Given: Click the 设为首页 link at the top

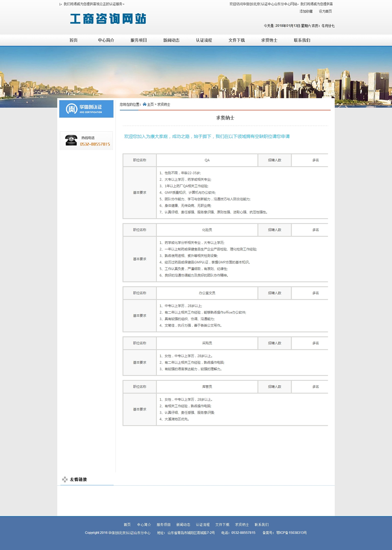Looking at the screenshot, I should pos(325,11).
